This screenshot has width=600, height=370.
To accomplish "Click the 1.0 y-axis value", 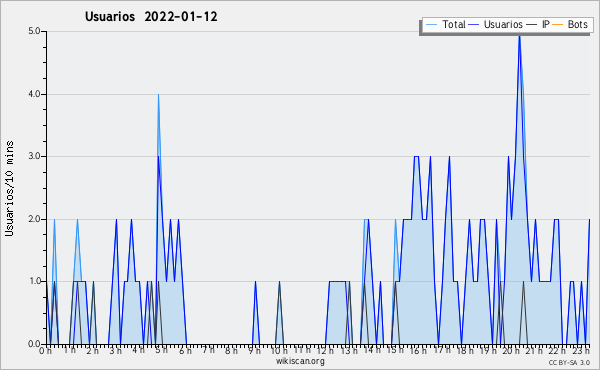I will [34, 282].
